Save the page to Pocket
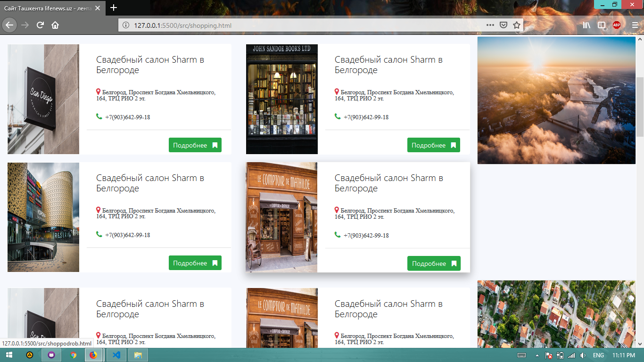 [504, 25]
